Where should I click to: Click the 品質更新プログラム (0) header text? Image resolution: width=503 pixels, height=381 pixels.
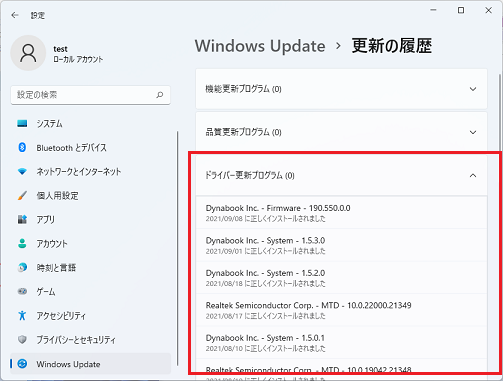(243, 132)
